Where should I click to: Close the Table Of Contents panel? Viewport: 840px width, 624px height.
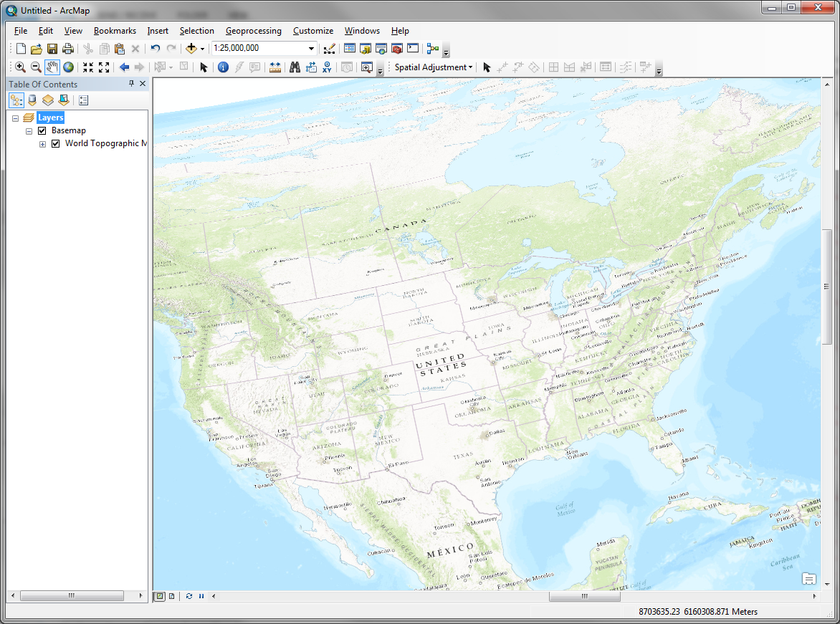point(143,84)
